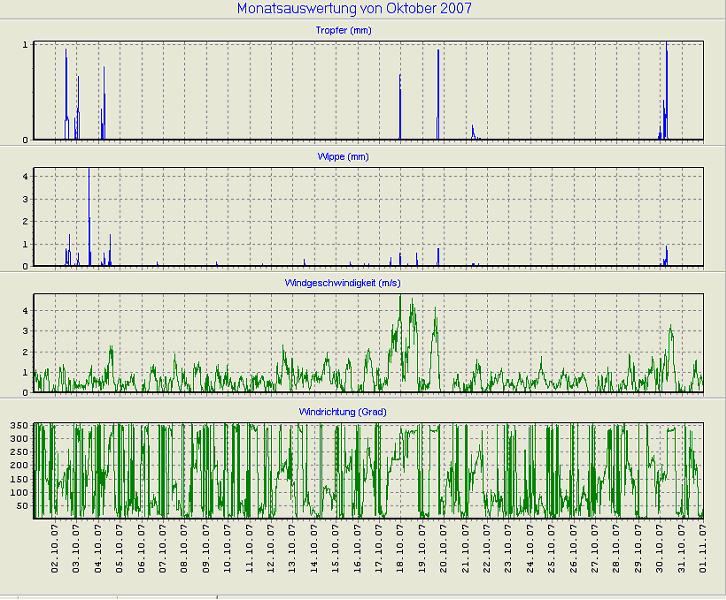Click the 350 label on Windrichtung axis
Viewport: 726px width, 600px height.
(x=19, y=426)
